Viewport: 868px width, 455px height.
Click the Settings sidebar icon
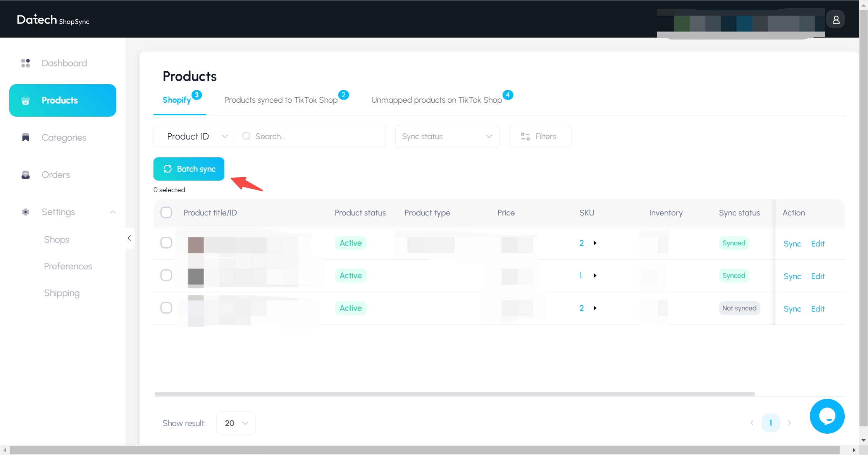(x=25, y=212)
